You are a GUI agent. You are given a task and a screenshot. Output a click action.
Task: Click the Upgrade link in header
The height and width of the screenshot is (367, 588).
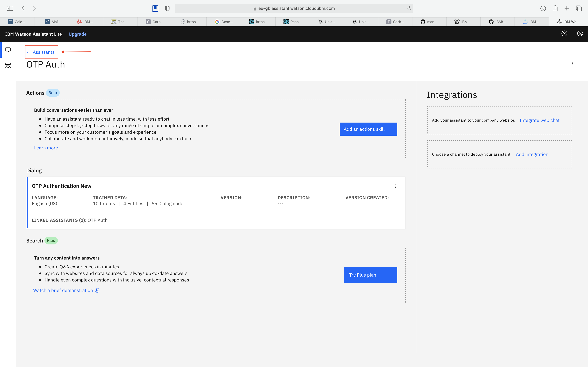point(77,34)
